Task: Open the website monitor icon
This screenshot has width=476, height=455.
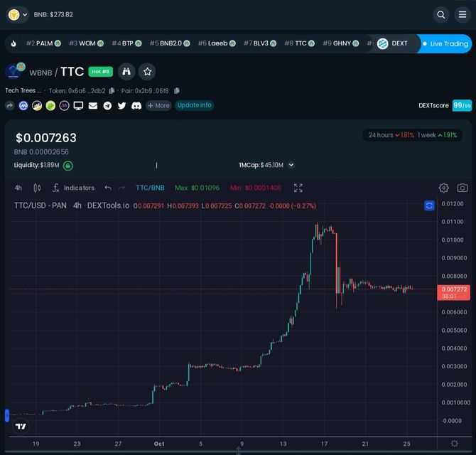Action: [x=78, y=106]
